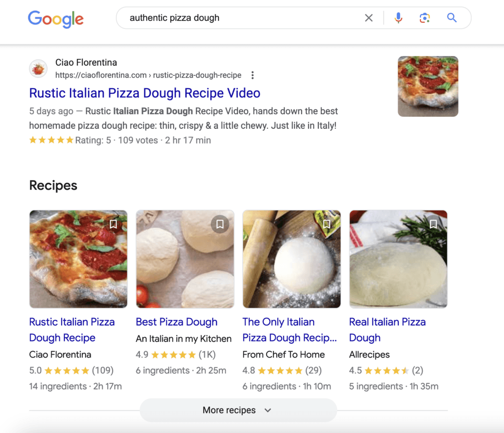Open Google Lens image search

click(425, 18)
